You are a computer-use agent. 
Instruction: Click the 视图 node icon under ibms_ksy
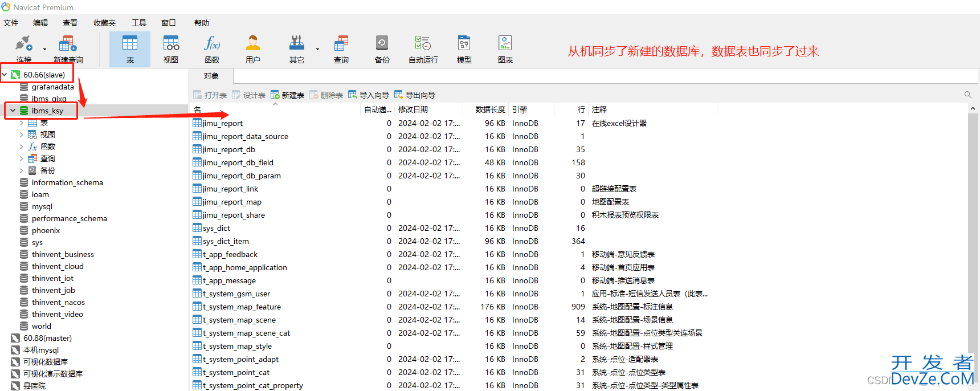32,135
